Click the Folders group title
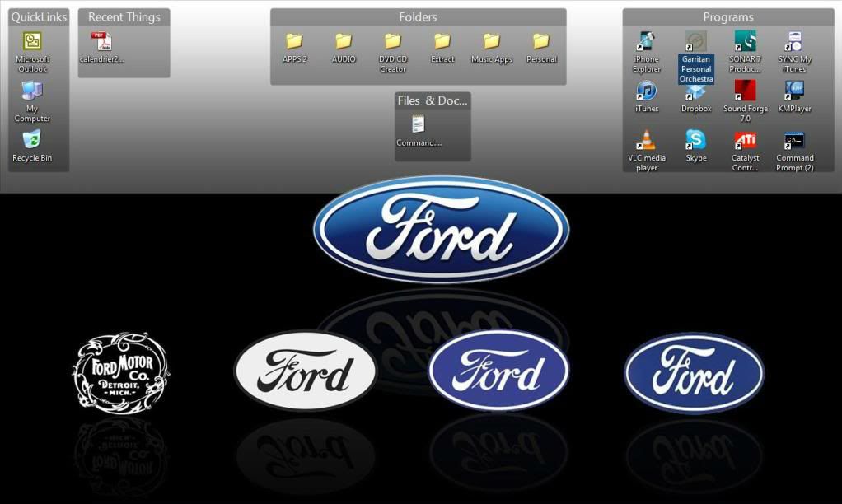842x504 pixels. pyautogui.click(x=418, y=16)
